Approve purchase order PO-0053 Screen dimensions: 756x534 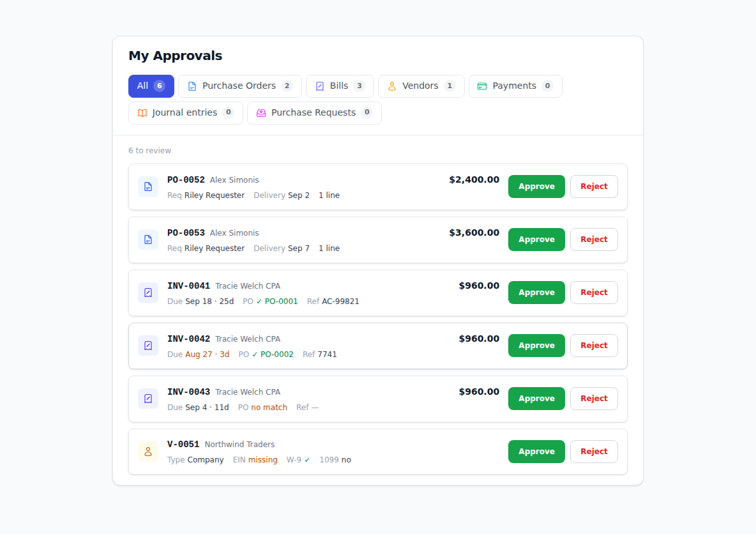[536, 240]
